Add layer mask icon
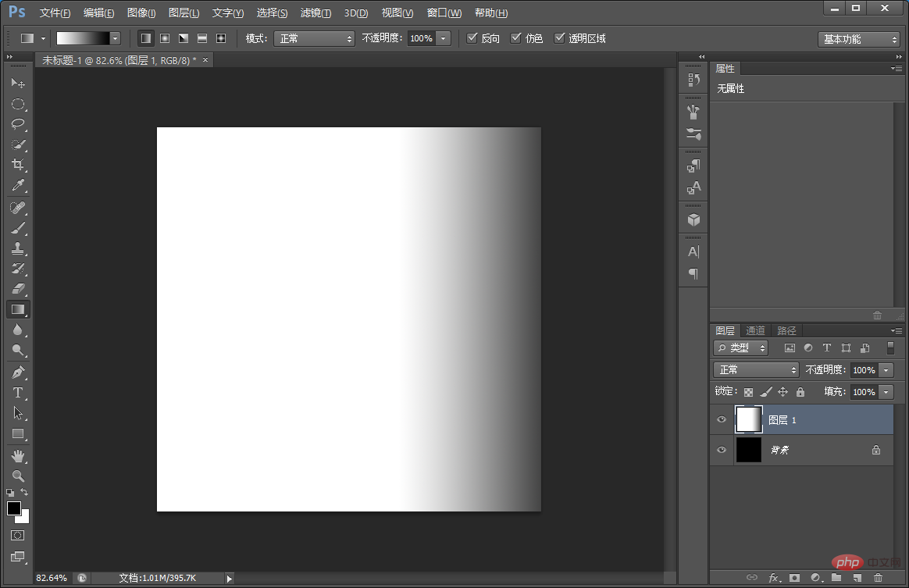 tap(794, 578)
